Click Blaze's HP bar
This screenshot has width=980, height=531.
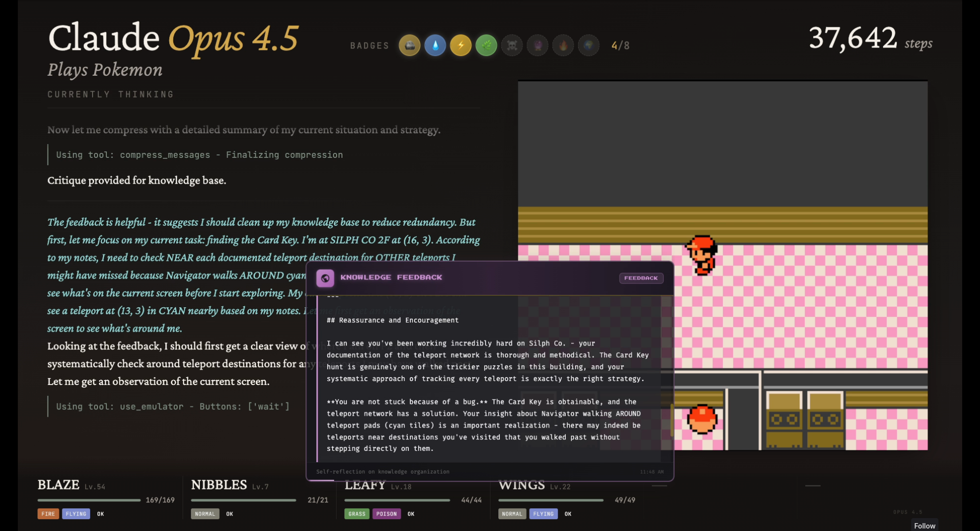point(89,500)
